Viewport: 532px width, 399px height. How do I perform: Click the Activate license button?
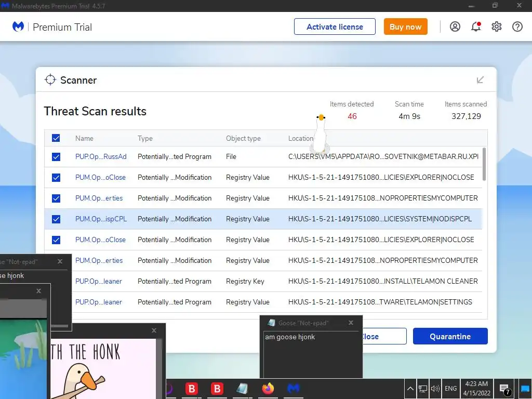[x=335, y=26]
